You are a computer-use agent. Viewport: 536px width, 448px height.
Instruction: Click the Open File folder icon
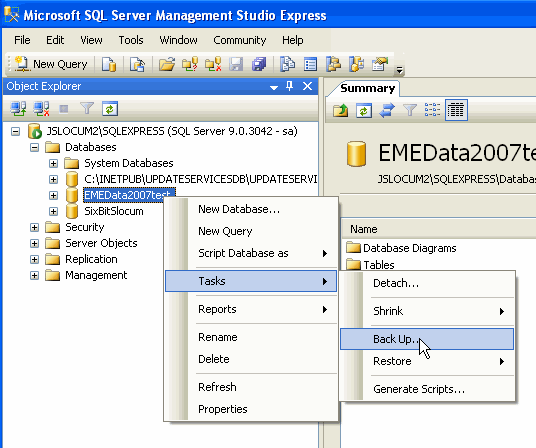pos(167,64)
